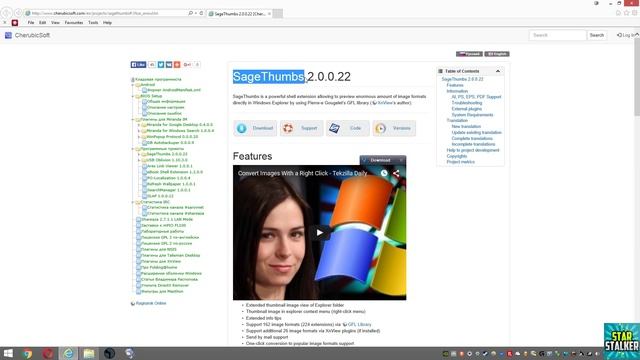Open File Explorer from taskbar
640x360 pixels.
(x=89, y=353)
